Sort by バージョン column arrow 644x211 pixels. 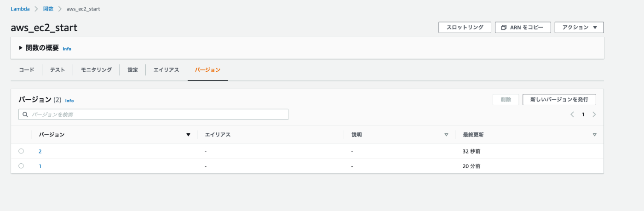(188, 135)
